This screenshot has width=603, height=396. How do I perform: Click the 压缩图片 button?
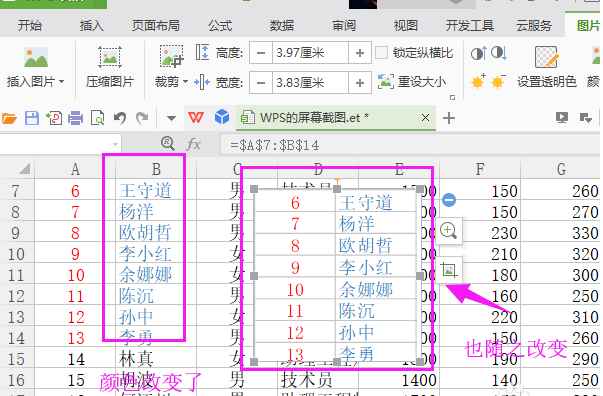110,68
